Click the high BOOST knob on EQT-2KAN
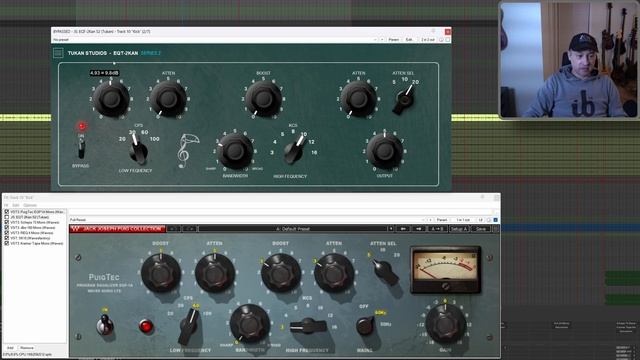The width and height of the screenshot is (640, 360). click(264, 98)
